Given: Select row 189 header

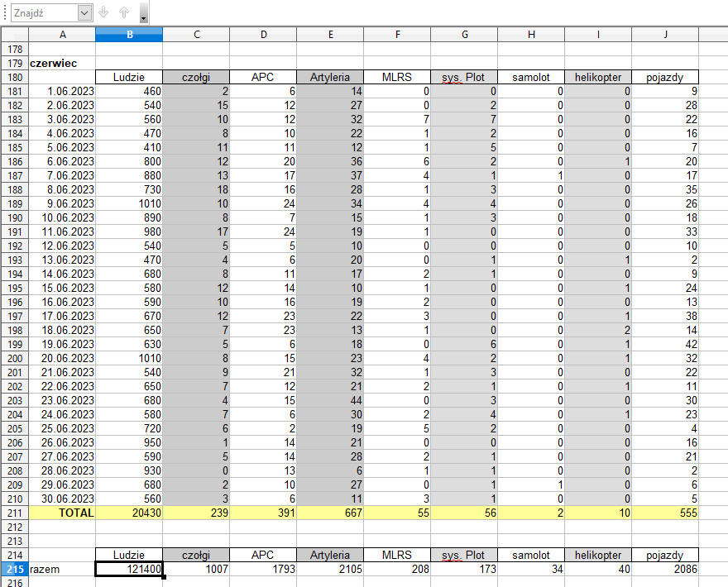Looking at the screenshot, I should [x=15, y=203].
